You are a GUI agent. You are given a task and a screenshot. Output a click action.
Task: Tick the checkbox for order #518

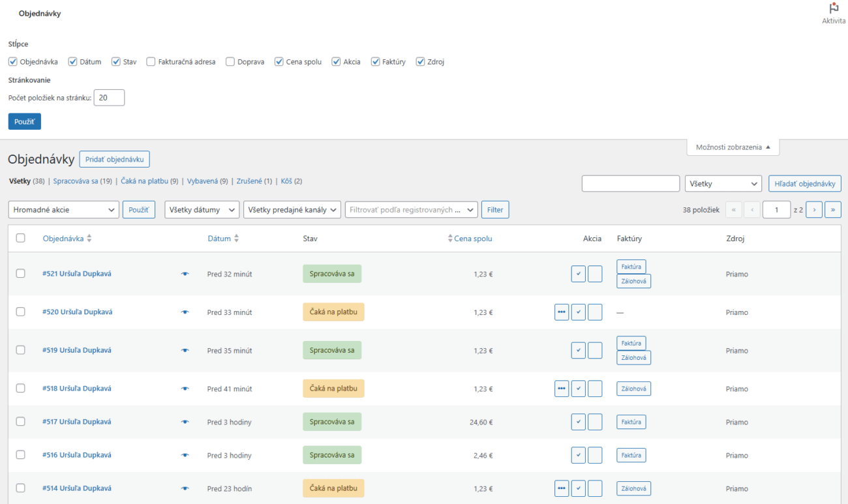click(21, 389)
